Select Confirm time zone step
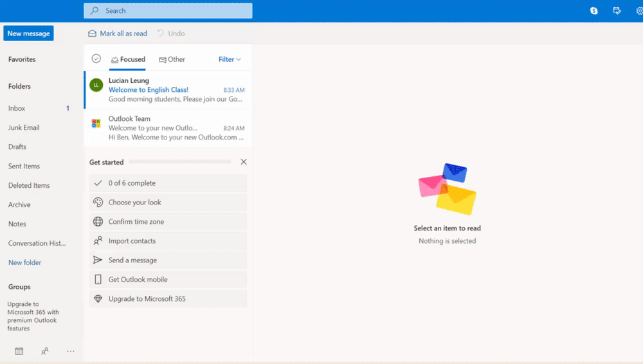This screenshot has width=643, height=364. (168, 222)
